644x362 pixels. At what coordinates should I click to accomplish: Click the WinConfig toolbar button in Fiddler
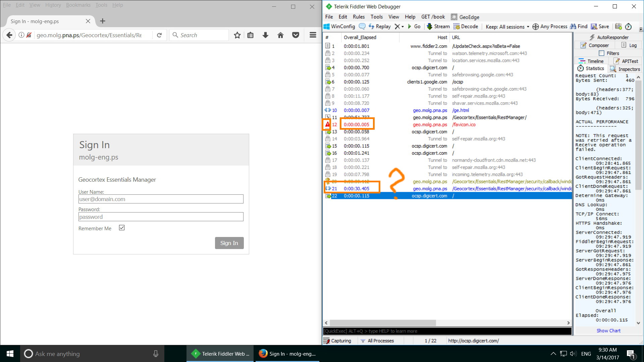(x=339, y=26)
